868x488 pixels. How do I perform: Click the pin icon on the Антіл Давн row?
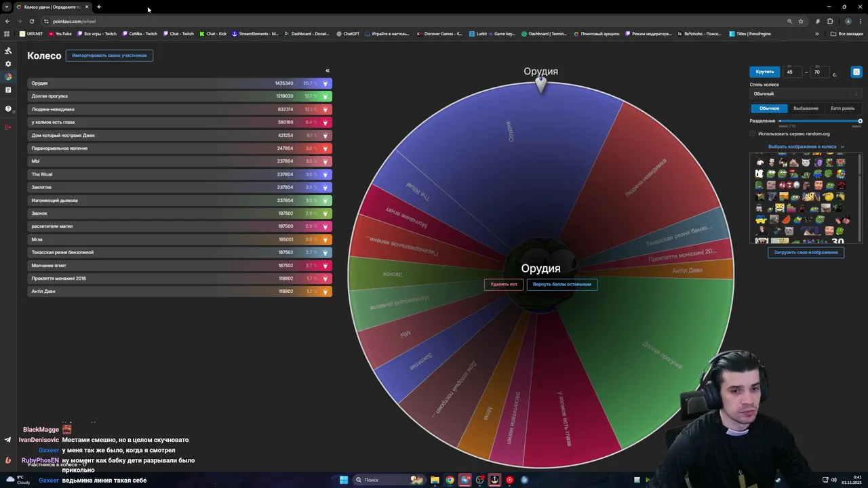tap(325, 291)
